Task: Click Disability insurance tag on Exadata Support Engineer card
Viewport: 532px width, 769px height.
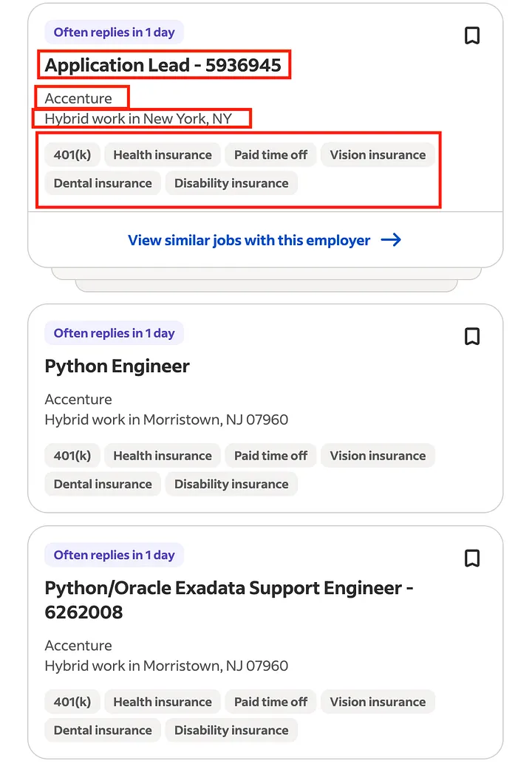Action: tap(231, 731)
